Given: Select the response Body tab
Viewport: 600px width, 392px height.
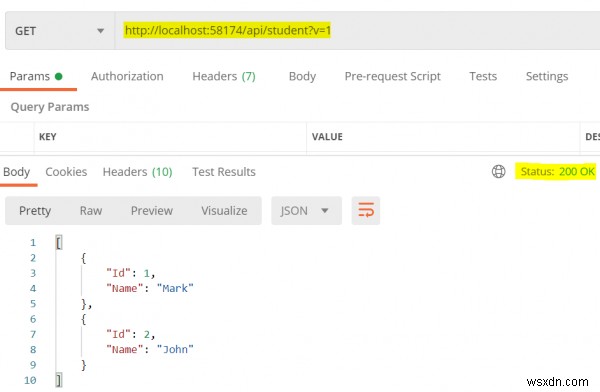Looking at the screenshot, I should (16, 172).
